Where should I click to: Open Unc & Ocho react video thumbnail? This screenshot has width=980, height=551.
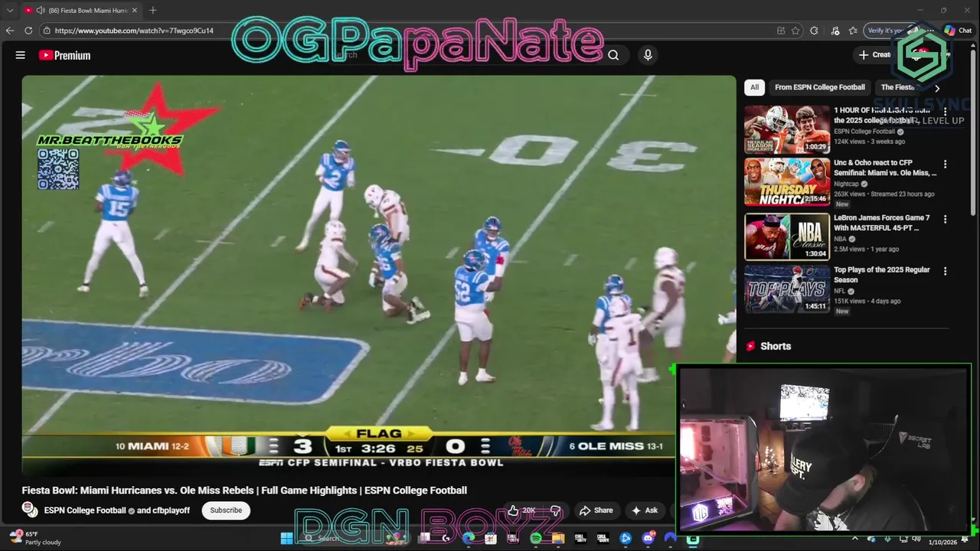pos(787,182)
